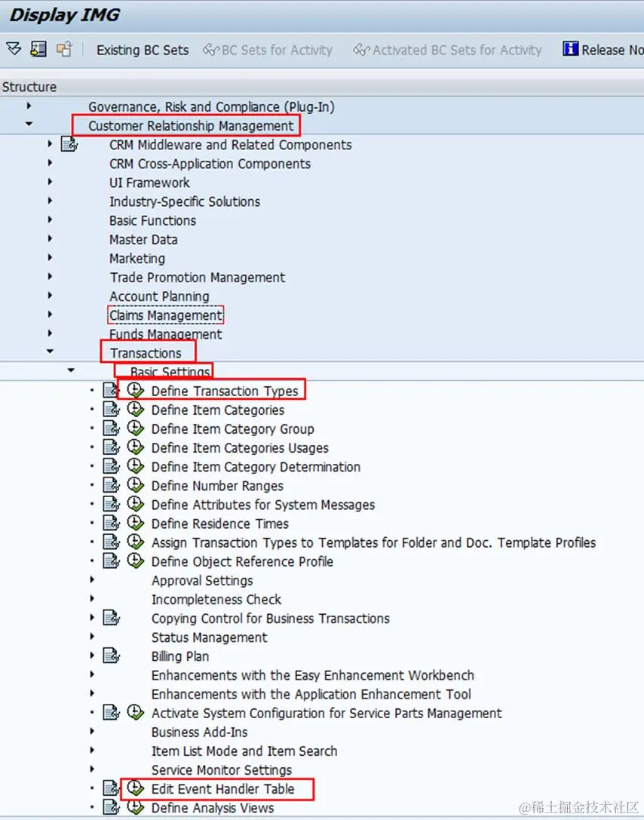Click the Where Else Used toolbar icon
The height and width of the screenshot is (820, 644).
(38, 49)
